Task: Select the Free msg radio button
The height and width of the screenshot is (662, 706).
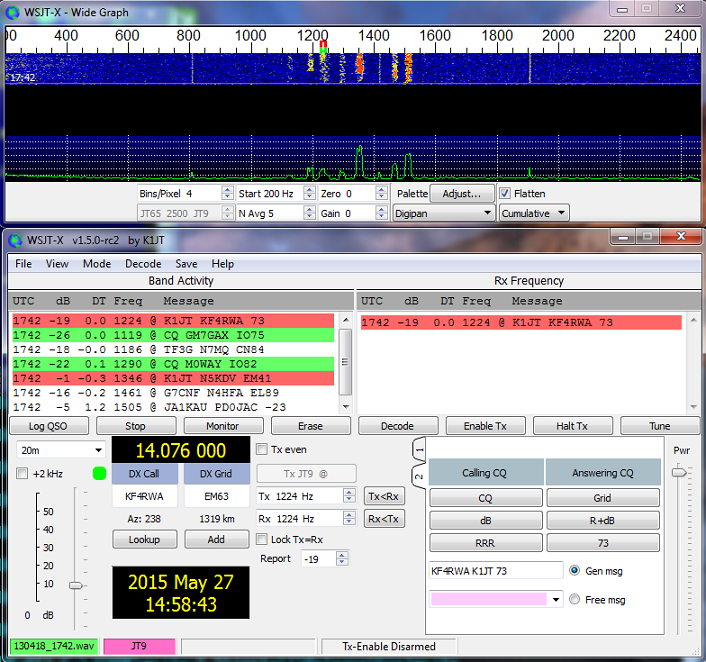Action: [x=574, y=599]
